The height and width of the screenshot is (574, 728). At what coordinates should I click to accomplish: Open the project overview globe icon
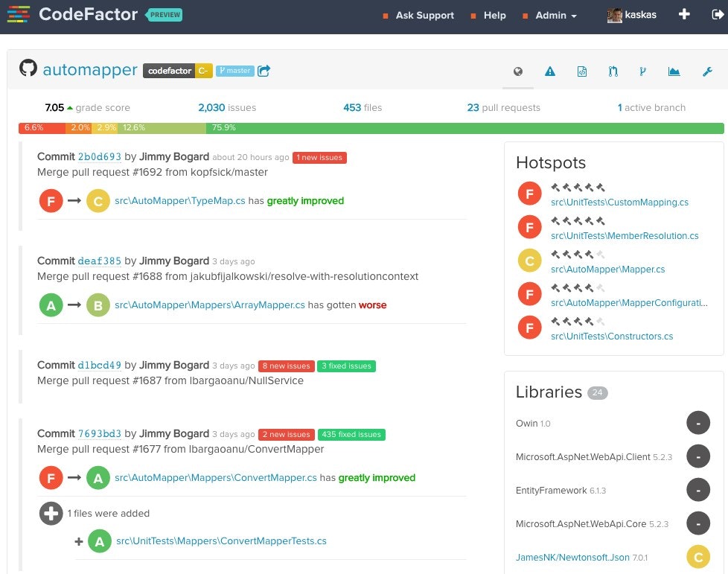tap(518, 71)
